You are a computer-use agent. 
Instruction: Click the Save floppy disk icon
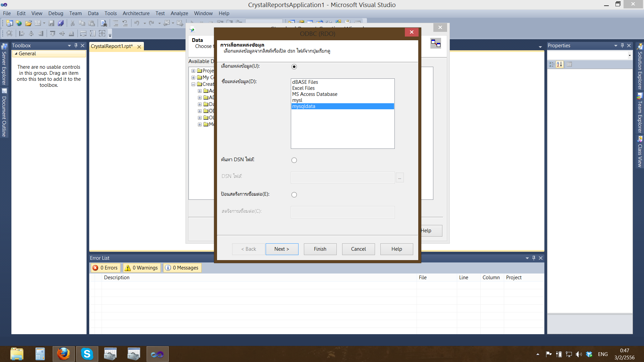tap(51, 23)
